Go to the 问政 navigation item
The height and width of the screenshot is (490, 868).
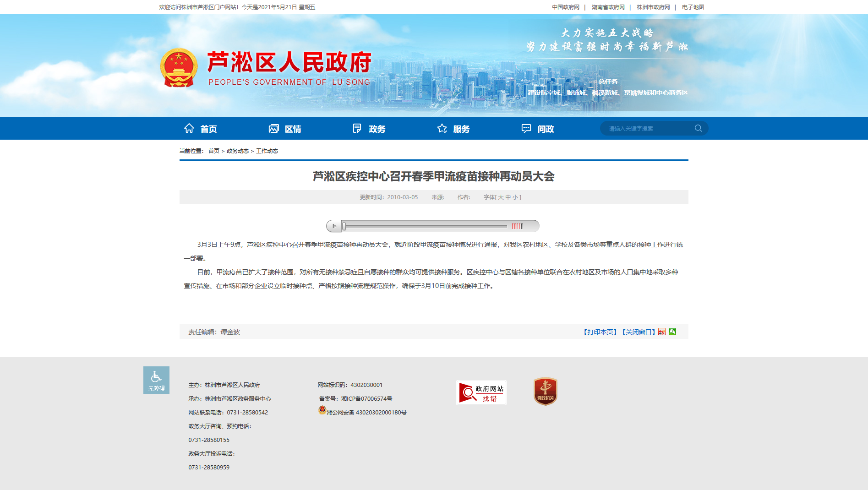click(538, 129)
